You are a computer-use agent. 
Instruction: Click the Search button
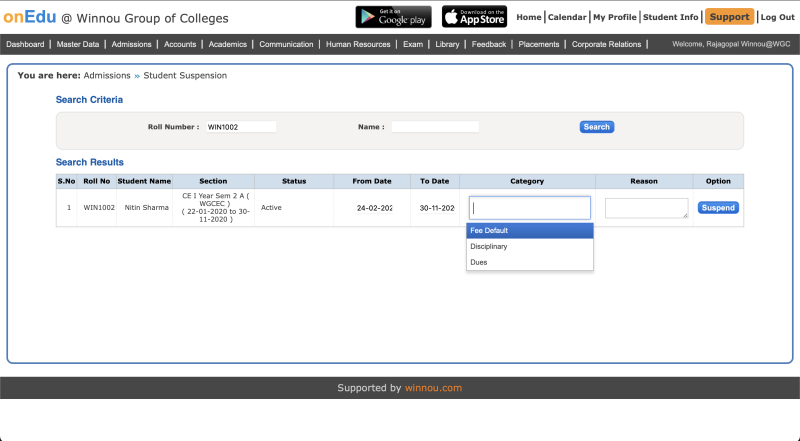click(596, 127)
